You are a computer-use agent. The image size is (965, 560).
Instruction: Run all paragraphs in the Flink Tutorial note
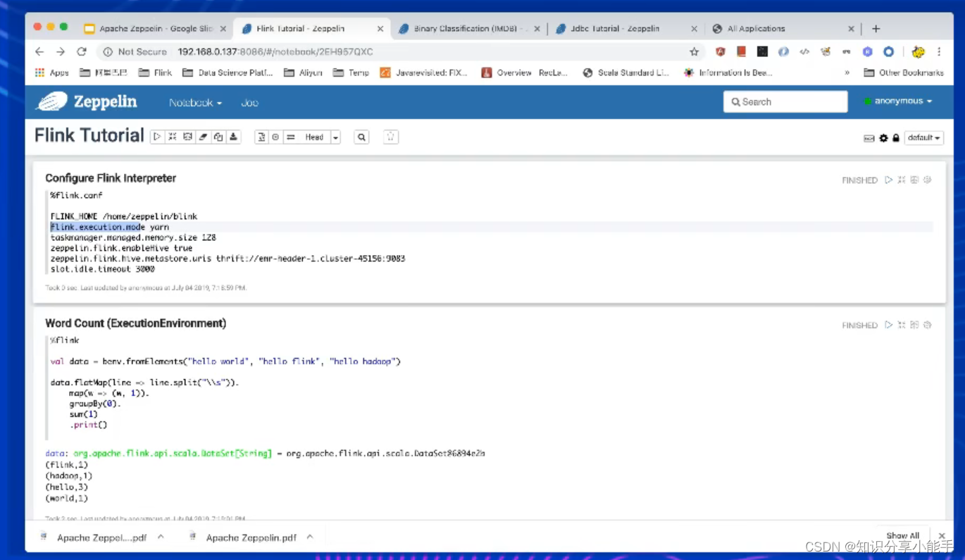pyautogui.click(x=158, y=137)
